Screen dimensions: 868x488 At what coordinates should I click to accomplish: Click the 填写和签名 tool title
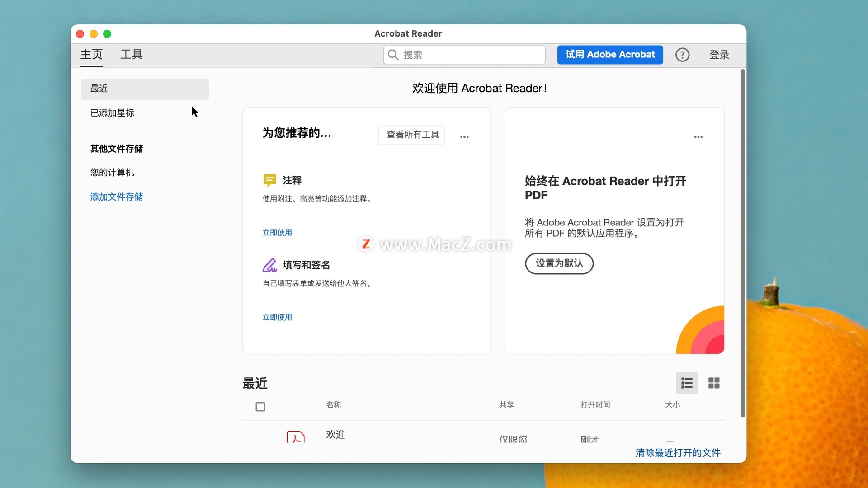306,265
